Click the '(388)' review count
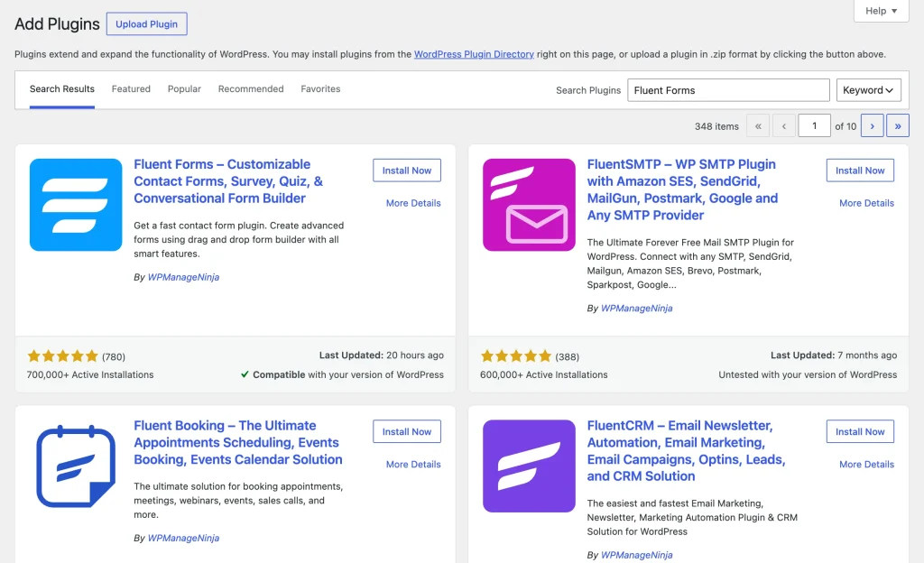The width and height of the screenshot is (924, 563). 567,357
